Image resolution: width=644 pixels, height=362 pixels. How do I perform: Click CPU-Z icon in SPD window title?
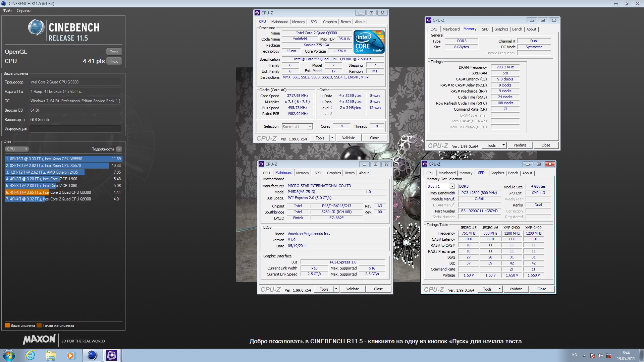click(x=425, y=164)
